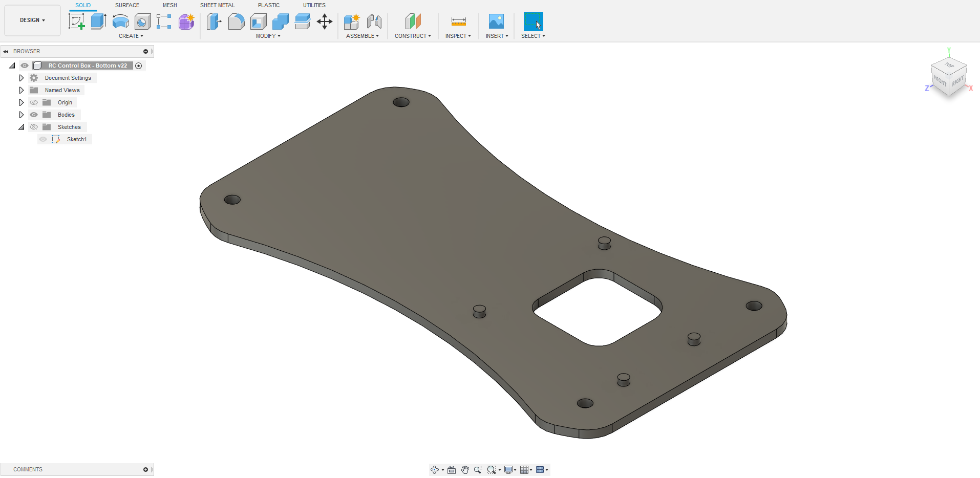980x478 pixels.
Task: Select the Press Pull modify tool
Action: point(214,21)
